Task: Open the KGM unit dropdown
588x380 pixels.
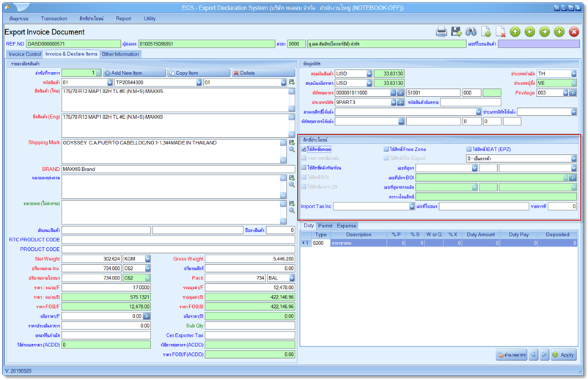Action: pos(148,259)
